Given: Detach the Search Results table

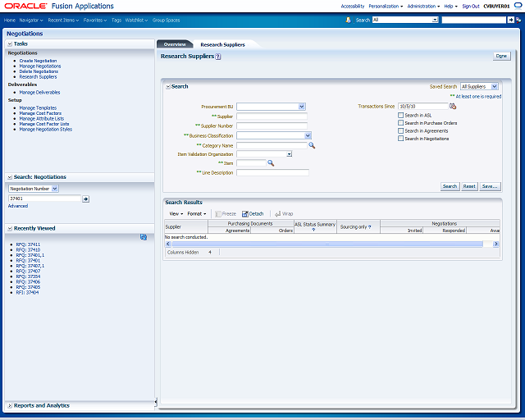Looking at the screenshot, I should 253,213.
